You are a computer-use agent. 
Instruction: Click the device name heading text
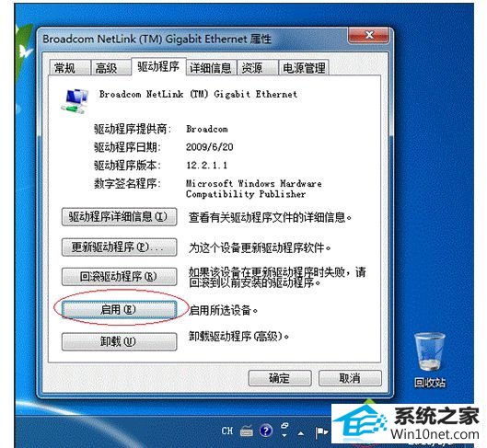point(198,94)
